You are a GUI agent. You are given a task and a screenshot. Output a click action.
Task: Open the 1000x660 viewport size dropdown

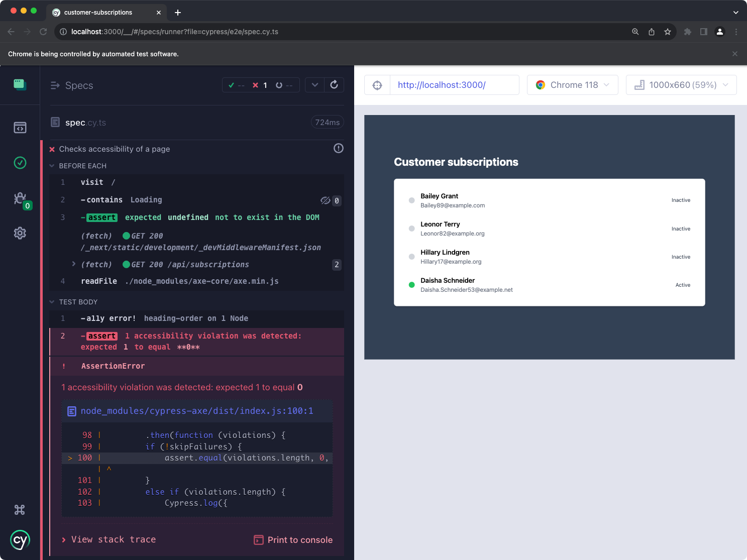tap(681, 85)
